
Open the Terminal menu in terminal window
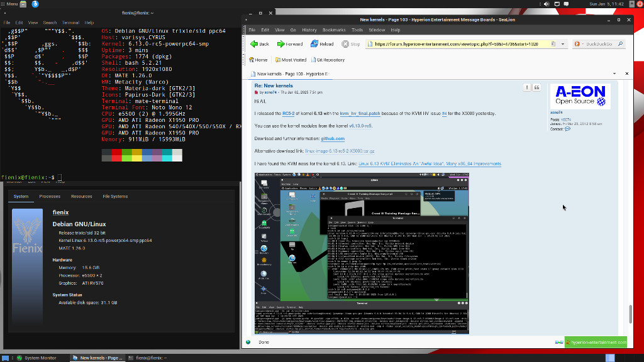tap(70, 23)
